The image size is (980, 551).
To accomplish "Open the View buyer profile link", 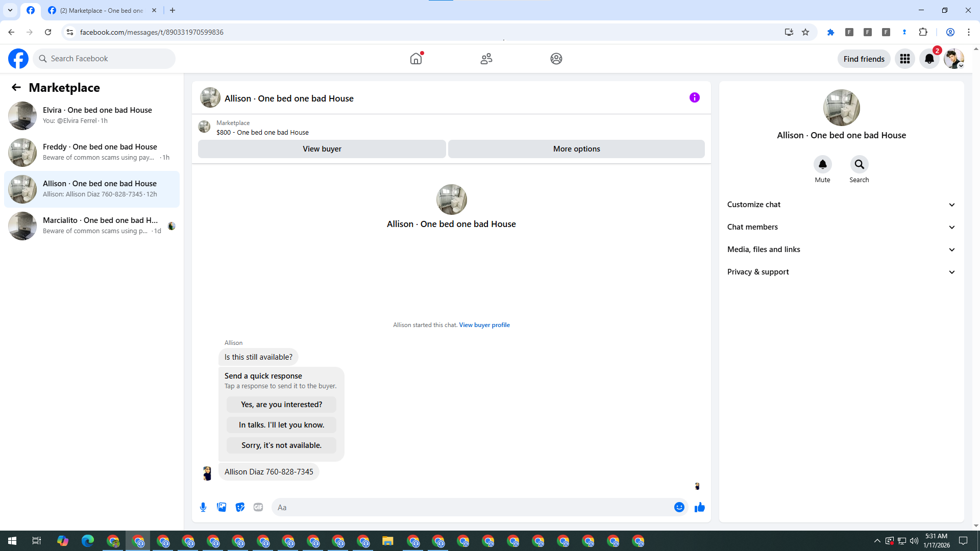I will (484, 325).
